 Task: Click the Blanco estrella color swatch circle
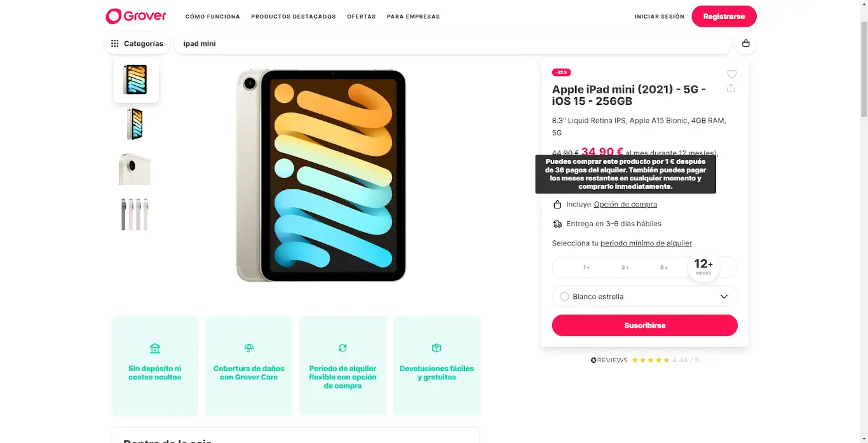click(564, 297)
